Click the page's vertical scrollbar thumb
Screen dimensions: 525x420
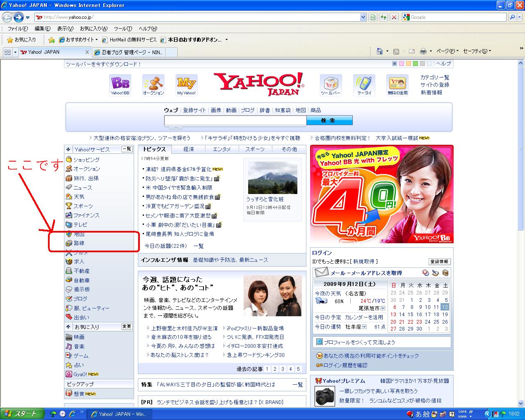(x=521, y=148)
